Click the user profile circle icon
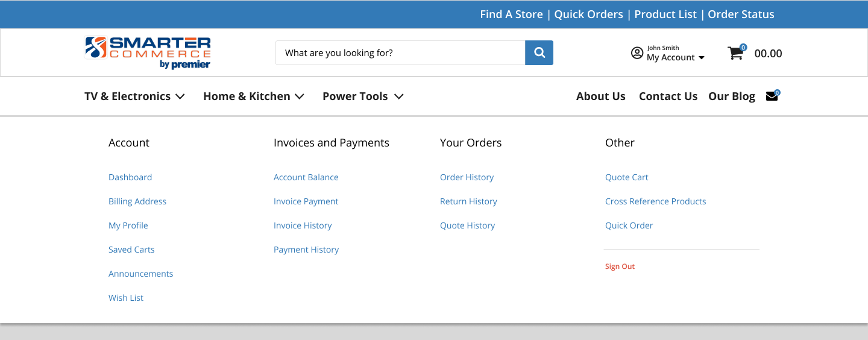The image size is (868, 340). 637,53
